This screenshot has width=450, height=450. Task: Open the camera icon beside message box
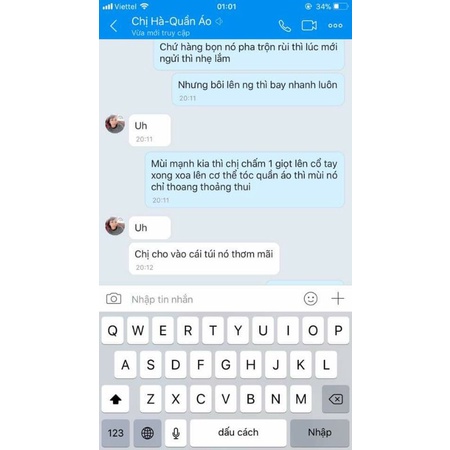click(x=114, y=299)
